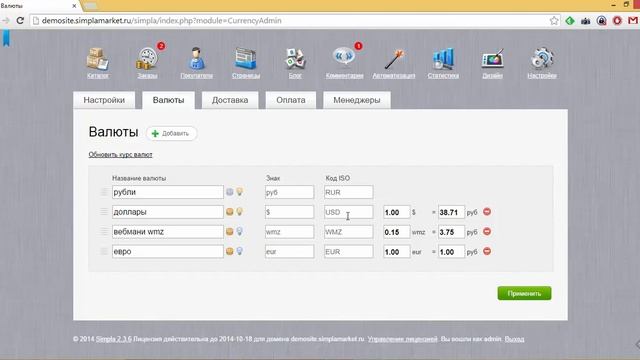Toggle coin icon for вебмани wmz row
The image size is (640, 360).
tap(230, 231)
